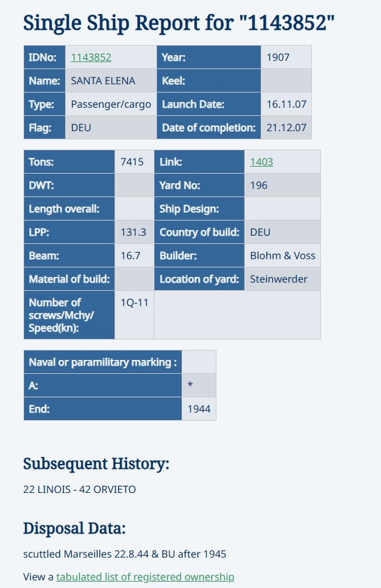Click the Blohm & Voss builder cell
This screenshot has width=381, height=588.
[282, 255]
